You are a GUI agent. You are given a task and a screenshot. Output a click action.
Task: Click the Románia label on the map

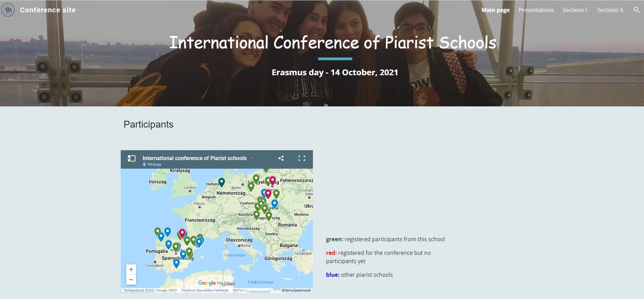tap(287, 225)
